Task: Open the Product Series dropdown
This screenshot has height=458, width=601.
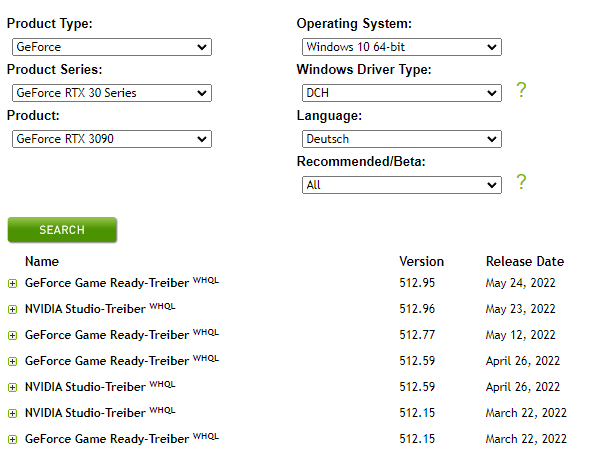Action: pos(112,93)
